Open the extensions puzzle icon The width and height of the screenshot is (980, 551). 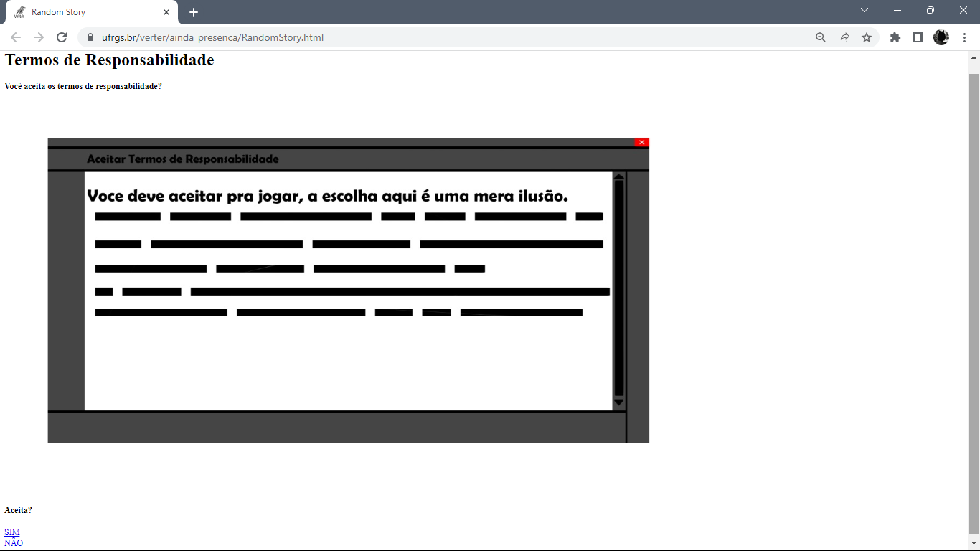click(895, 37)
